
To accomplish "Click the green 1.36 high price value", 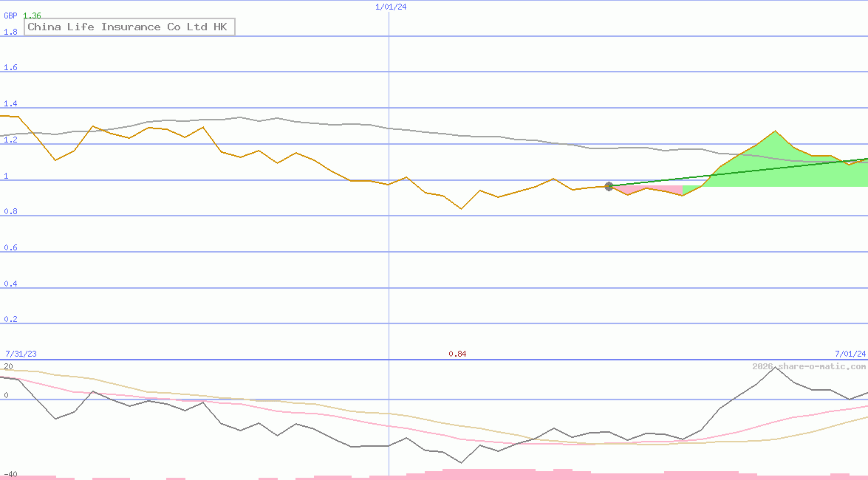I will pyautogui.click(x=32, y=16).
